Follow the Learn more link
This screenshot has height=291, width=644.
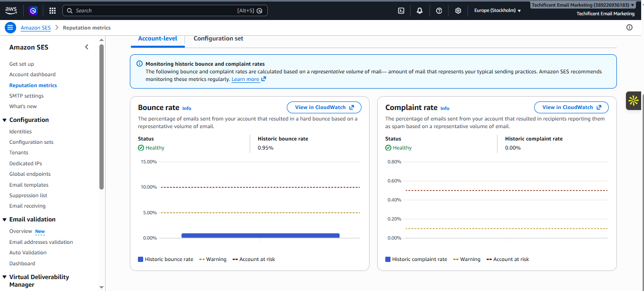pyautogui.click(x=249, y=79)
